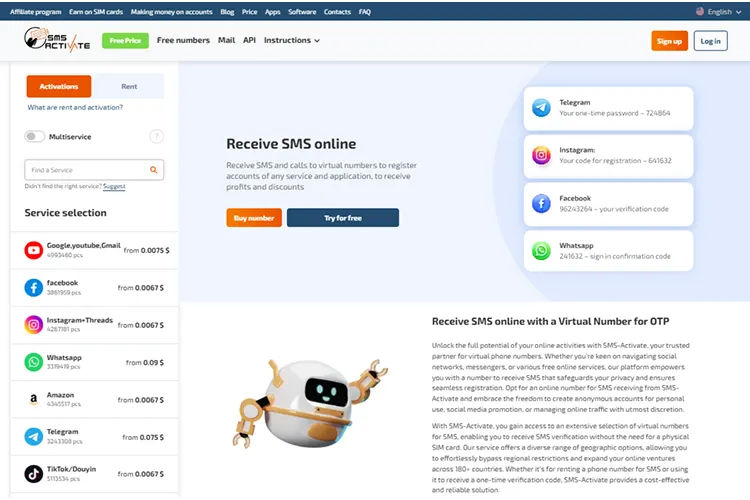Click the Instagram icon in notification card
750x500 pixels.
click(541, 155)
